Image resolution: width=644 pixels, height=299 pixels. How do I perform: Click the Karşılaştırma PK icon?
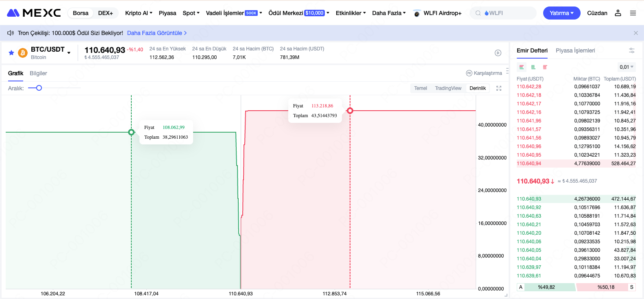click(x=469, y=73)
